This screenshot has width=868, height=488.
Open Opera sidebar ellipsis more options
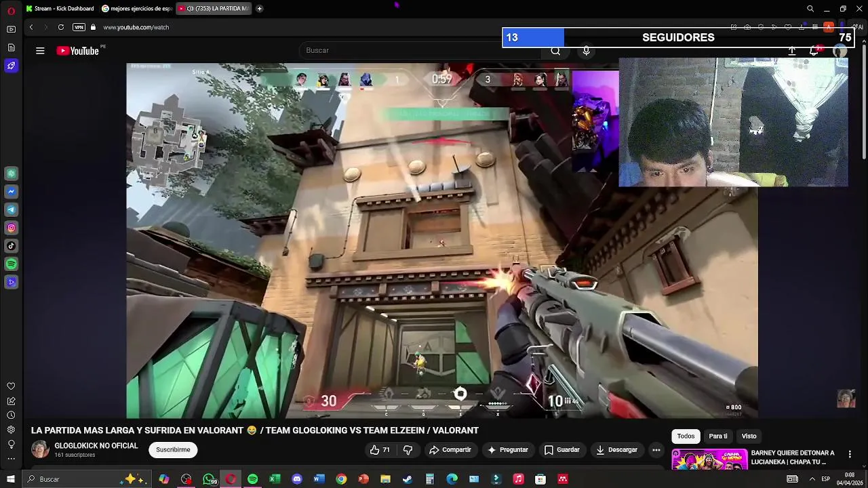pos(11,459)
